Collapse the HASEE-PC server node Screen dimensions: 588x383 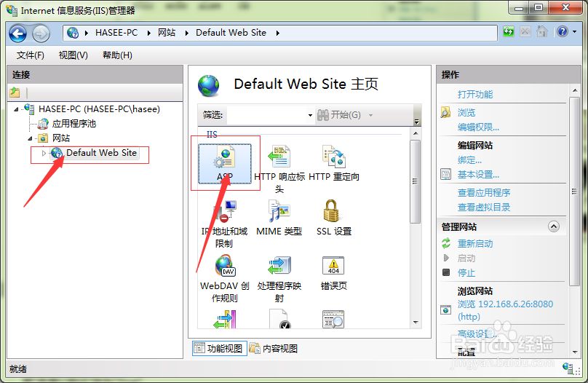point(16,109)
